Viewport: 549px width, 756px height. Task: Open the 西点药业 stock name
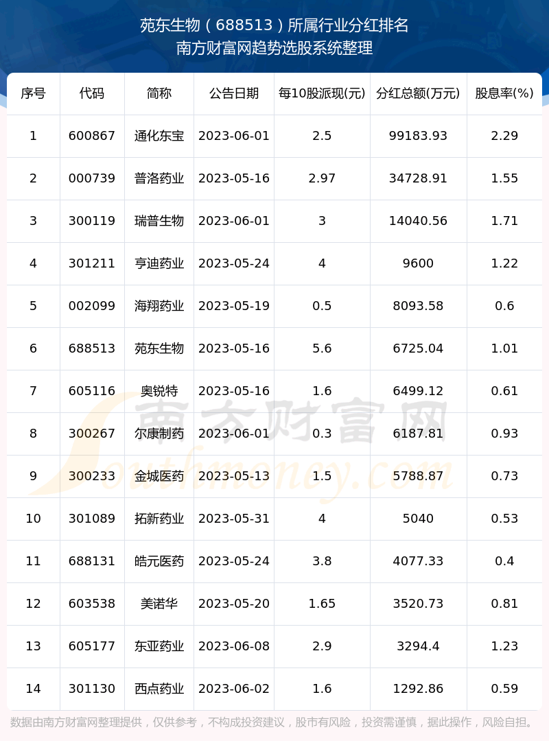[x=159, y=689]
